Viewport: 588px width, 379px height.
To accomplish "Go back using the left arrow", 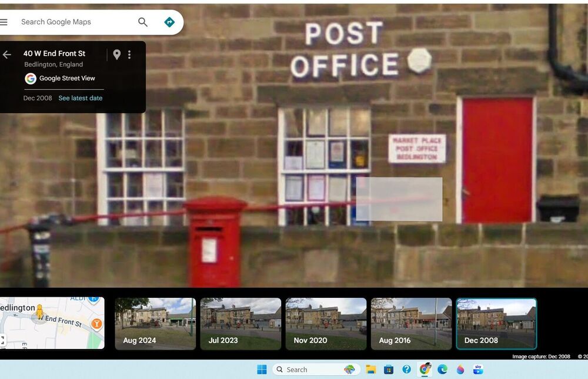I will tap(7, 55).
